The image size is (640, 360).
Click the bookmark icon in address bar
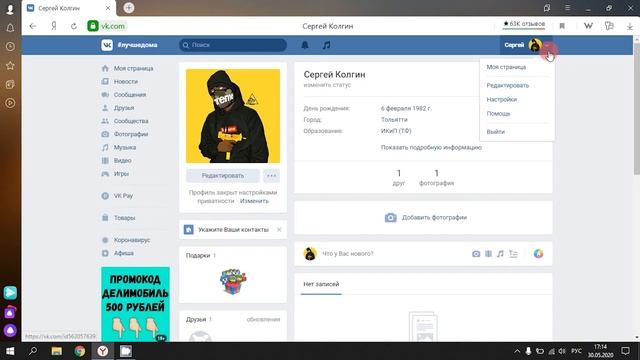pos(562,26)
